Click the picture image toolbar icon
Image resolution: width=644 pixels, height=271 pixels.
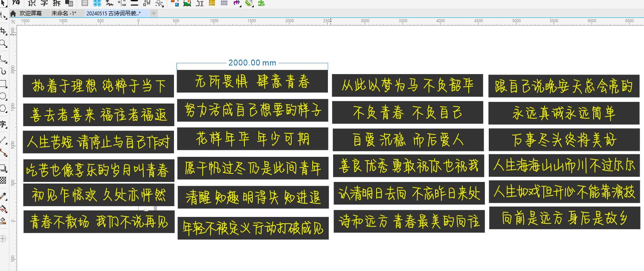(x=187, y=3)
